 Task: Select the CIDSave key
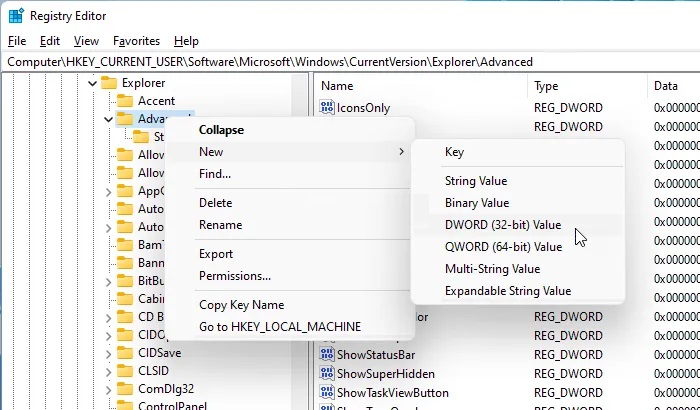click(x=159, y=353)
